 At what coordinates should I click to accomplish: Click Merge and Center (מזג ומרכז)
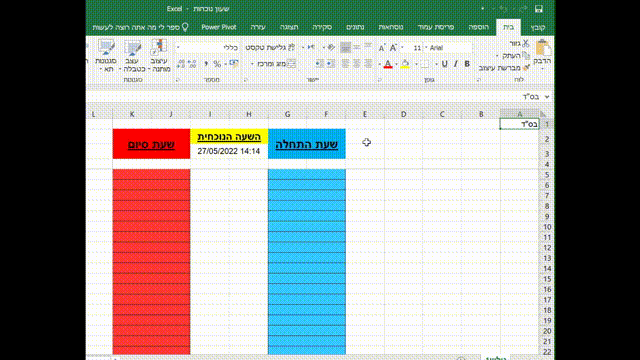(x=276, y=64)
